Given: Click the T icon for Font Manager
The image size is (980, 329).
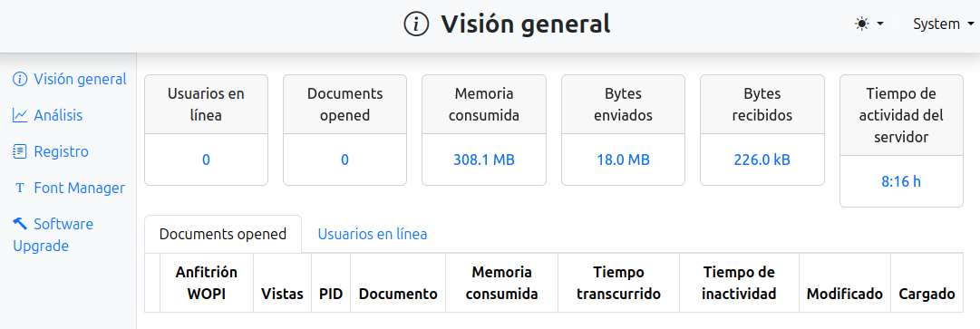Looking at the screenshot, I should (21, 188).
